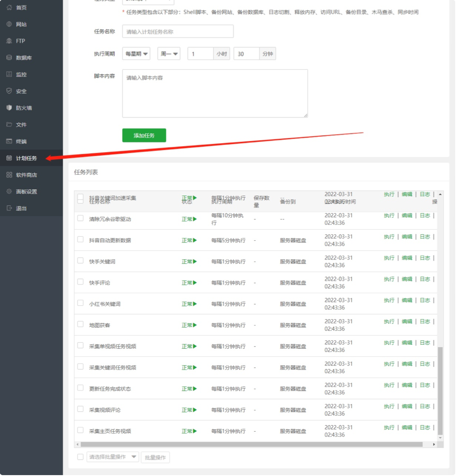Click the task list scroll-up arrow
Screen dimensions: 456x476
pos(440,194)
